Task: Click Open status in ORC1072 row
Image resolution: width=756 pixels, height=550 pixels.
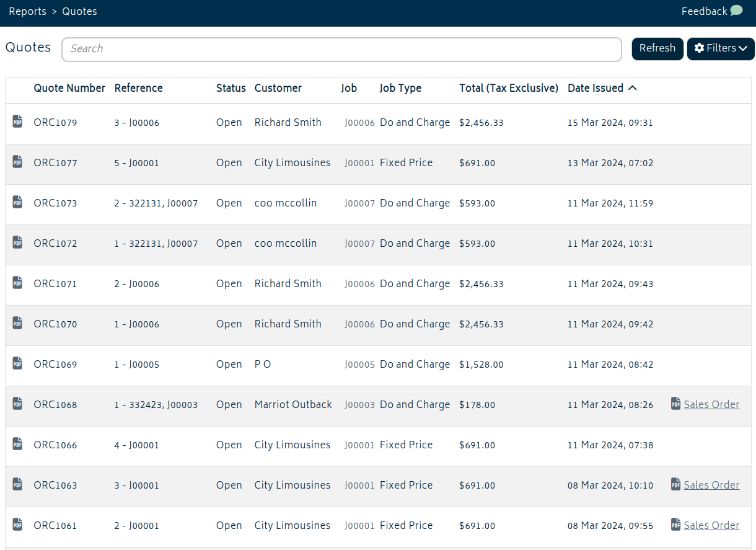Action: coord(229,244)
